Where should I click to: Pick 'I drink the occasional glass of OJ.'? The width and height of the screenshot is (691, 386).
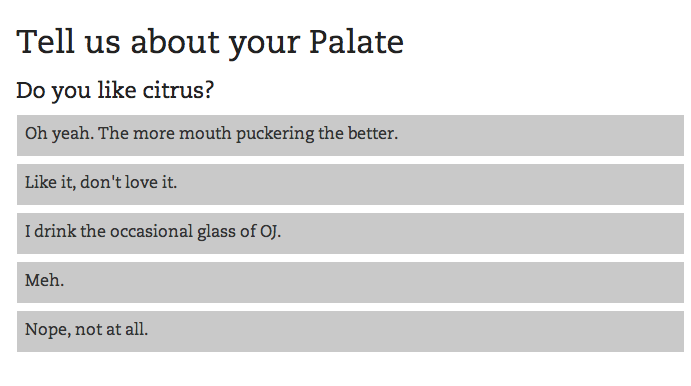(x=350, y=233)
